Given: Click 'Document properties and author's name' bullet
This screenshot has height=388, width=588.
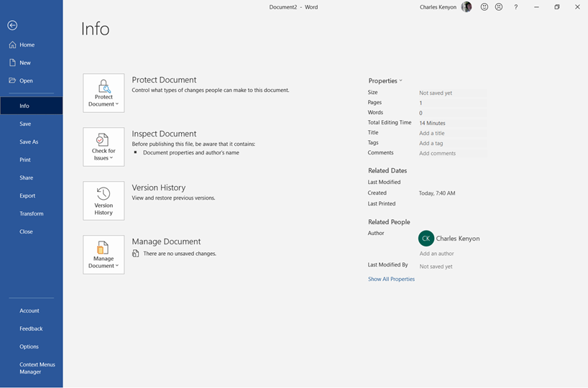Looking at the screenshot, I should coord(191,152).
